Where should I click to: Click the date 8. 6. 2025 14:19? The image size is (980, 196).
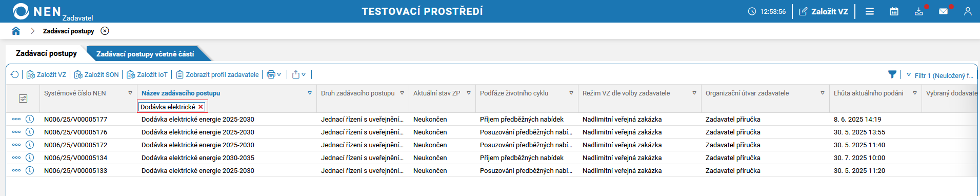click(x=857, y=119)
